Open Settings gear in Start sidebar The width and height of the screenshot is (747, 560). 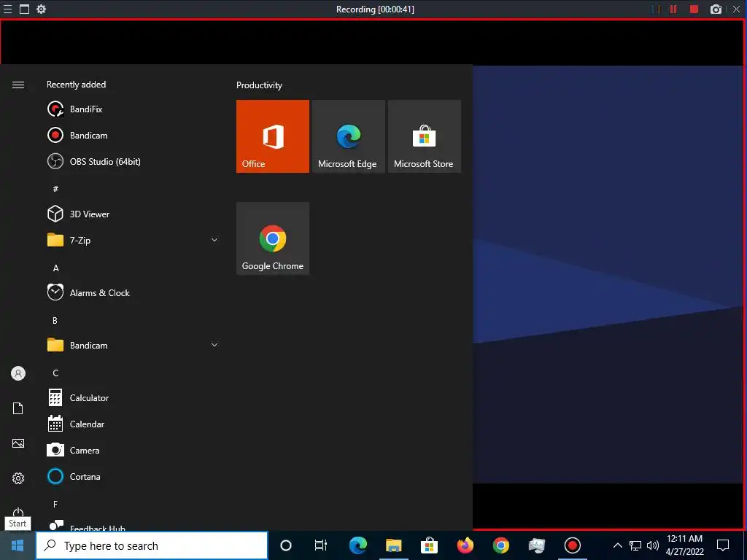(x=18, y=478)
